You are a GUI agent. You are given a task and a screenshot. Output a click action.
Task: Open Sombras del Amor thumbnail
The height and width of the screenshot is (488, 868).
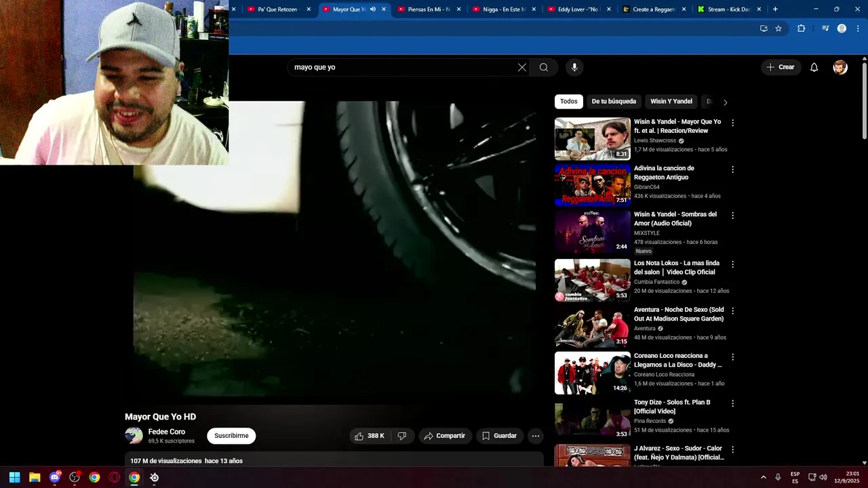[x=593, y=231]
